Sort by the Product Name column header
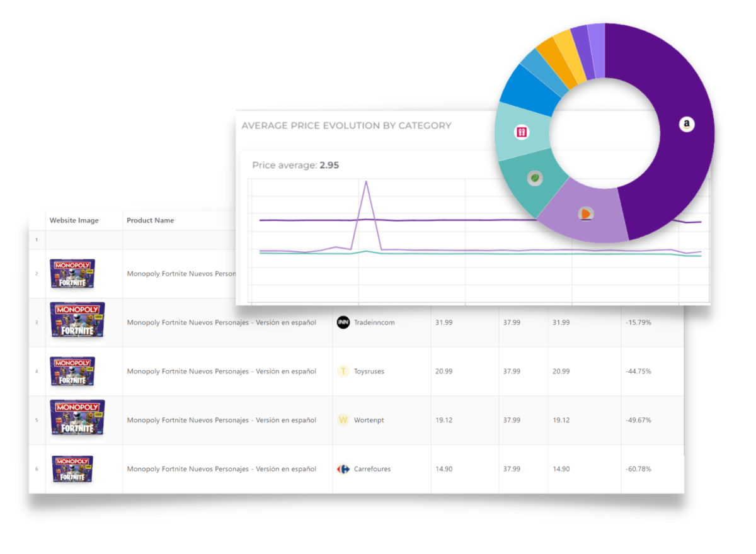This screenshot has width=756, height=554. 150,220
